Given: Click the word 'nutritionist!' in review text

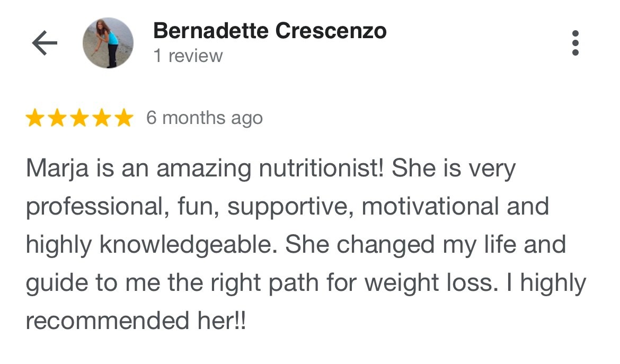Looking at the screenshot, I should click(x=321, y=168).
